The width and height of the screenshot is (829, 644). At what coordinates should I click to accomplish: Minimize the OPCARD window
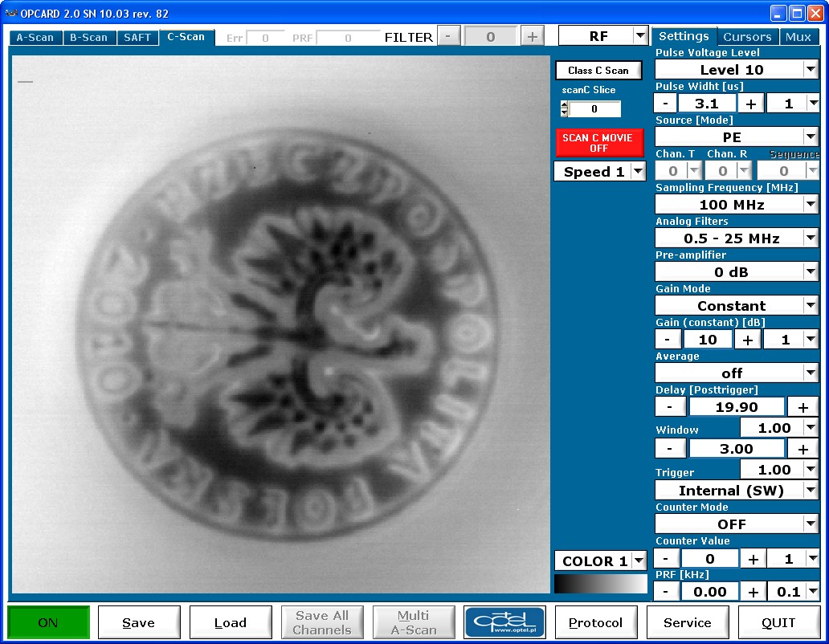778,13
